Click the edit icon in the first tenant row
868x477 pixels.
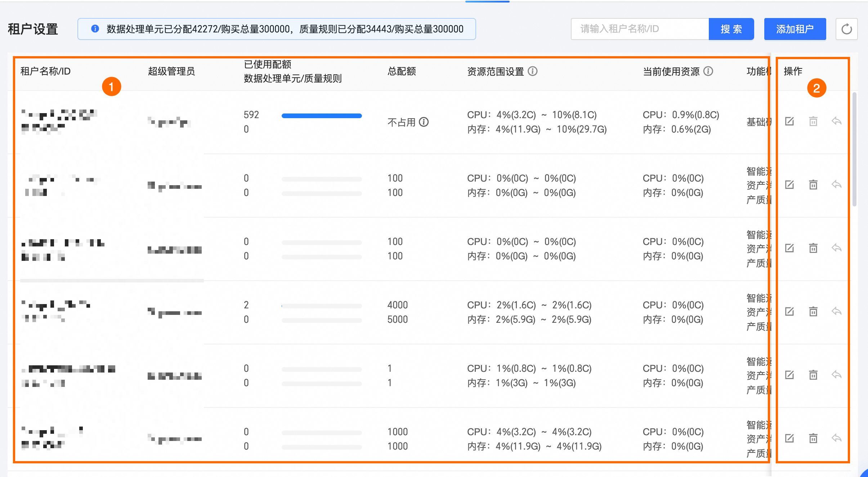point(789,121)
